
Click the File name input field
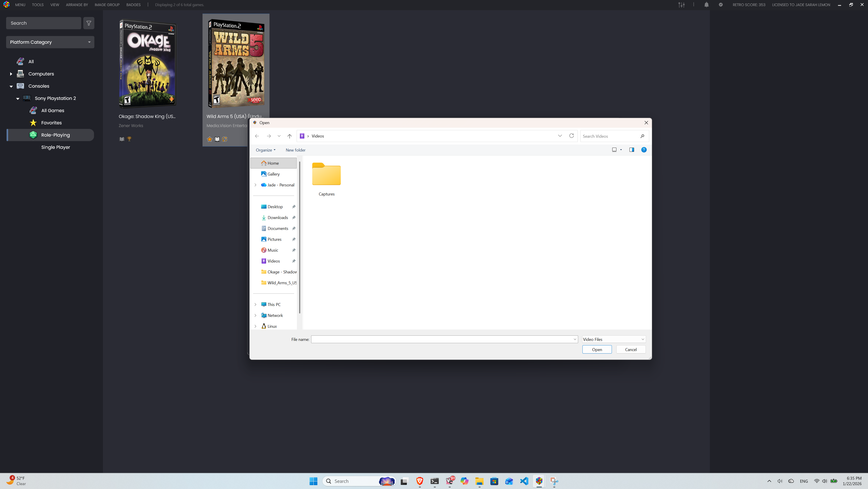pos(441,339)
